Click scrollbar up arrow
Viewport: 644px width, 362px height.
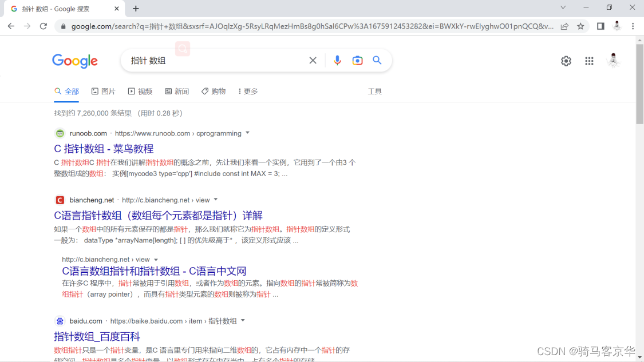(639, 40)
